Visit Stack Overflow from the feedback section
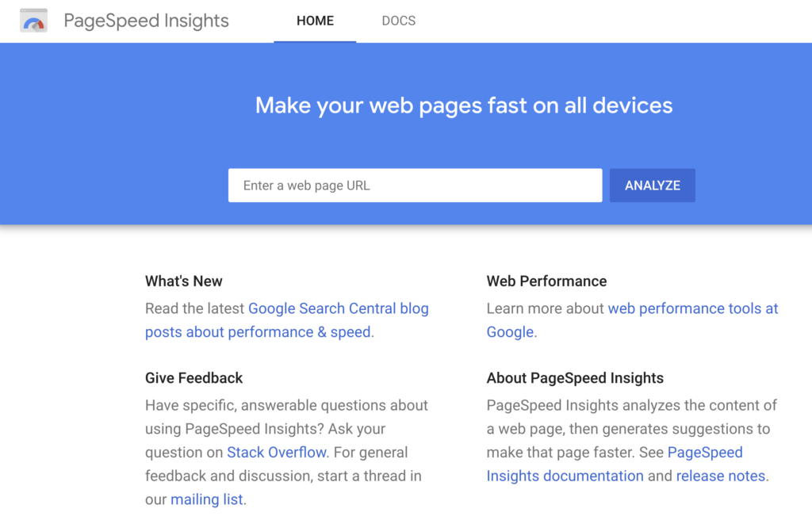Viewport: 812px width, 524px height. (275, 452)
